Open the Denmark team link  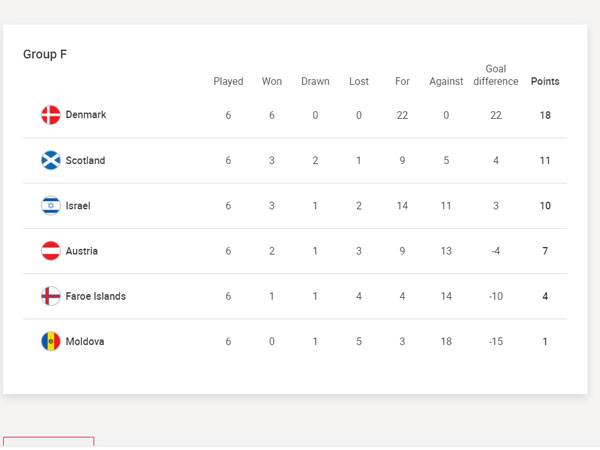click(86, 115)
